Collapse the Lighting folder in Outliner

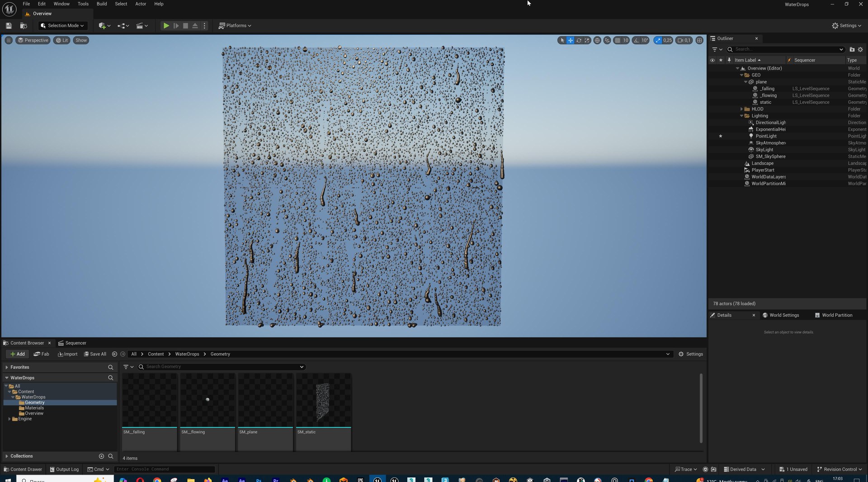(x=741, y=116)
